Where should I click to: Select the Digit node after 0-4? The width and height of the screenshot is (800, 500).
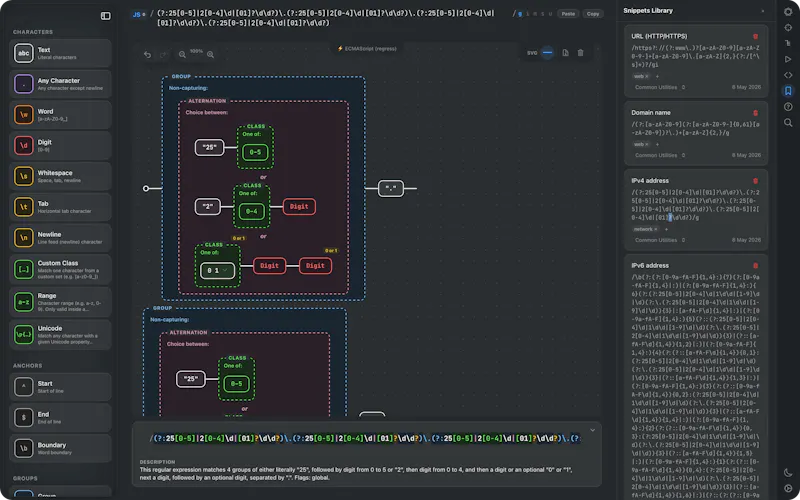tap(299, 207)
